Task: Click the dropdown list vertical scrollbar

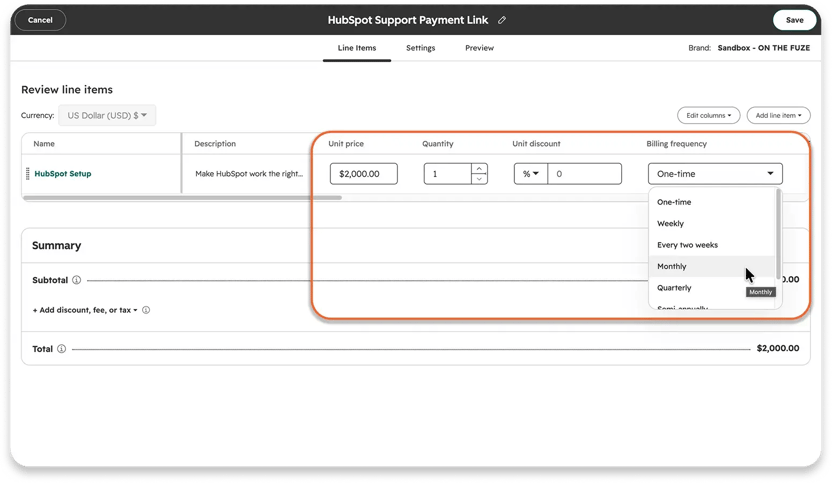Action: 778,234
